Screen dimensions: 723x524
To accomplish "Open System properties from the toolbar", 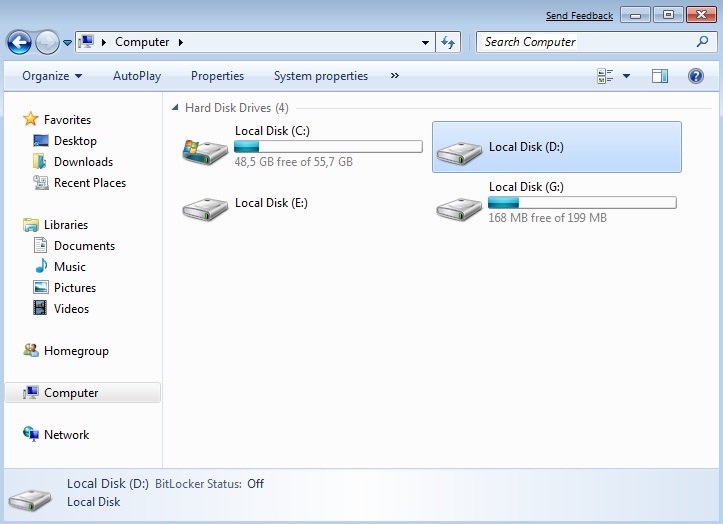I will 321,76.
